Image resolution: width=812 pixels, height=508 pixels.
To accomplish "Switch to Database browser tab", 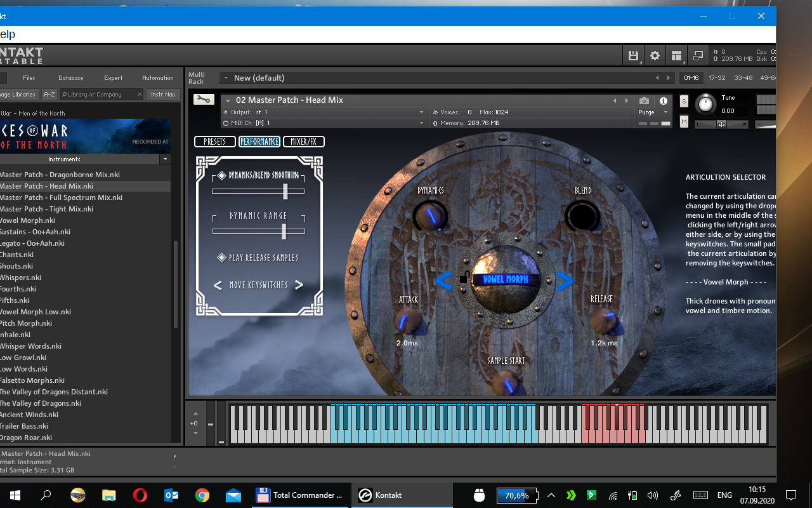I will point(71,78).
